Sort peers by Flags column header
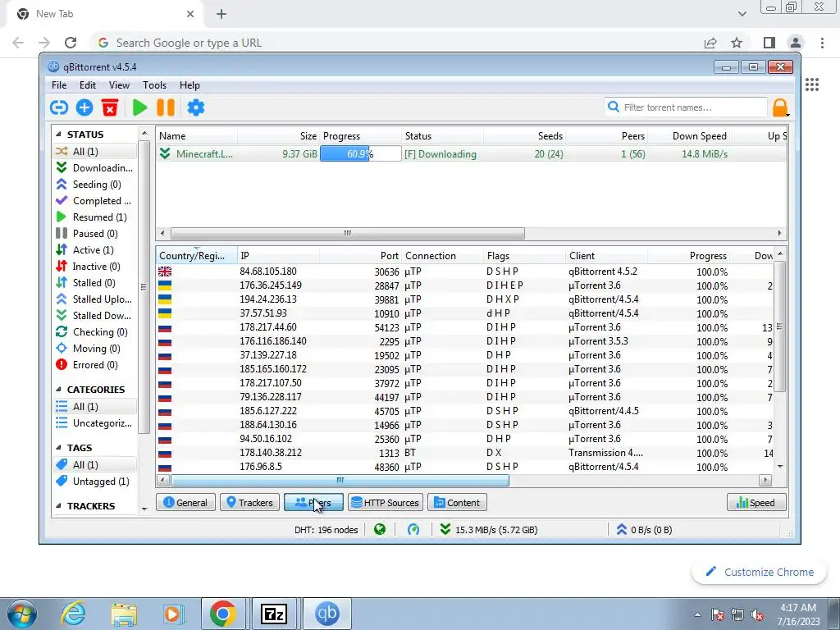The height and width of the screenshot is (630, 840). [x=524, y=256]
